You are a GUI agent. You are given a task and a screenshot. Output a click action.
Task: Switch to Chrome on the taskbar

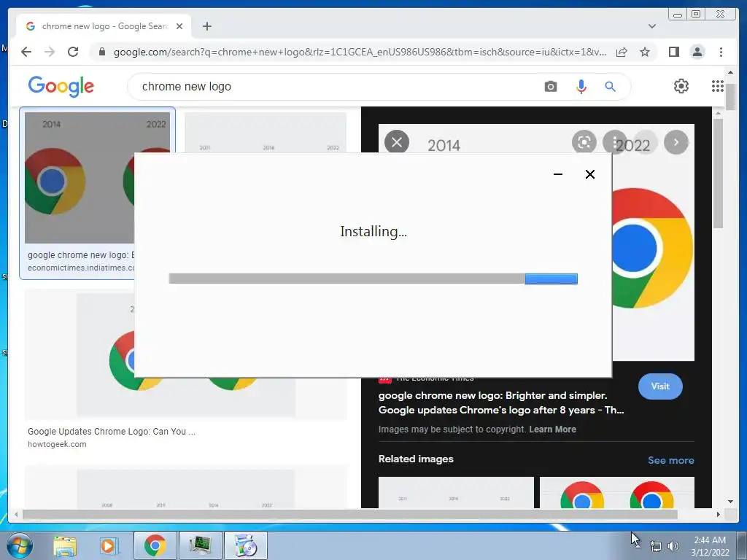point(155,545)
